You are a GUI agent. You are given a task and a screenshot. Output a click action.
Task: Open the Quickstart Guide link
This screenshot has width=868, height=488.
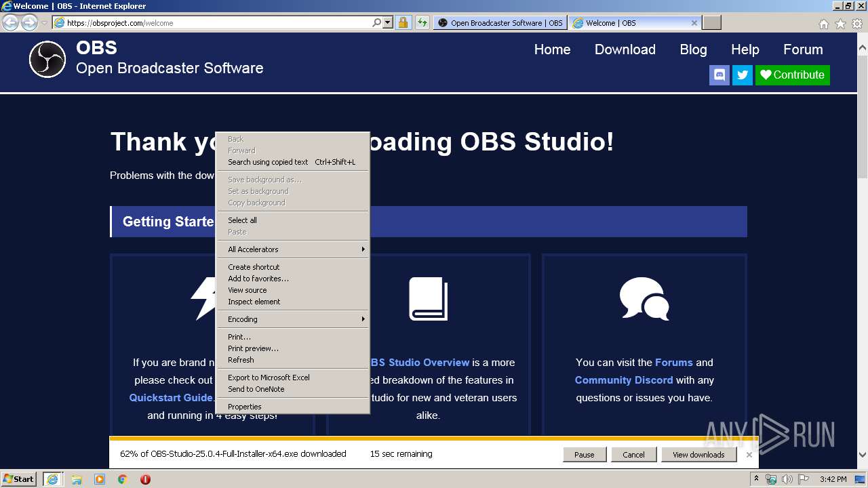click(x=172, y=398)
